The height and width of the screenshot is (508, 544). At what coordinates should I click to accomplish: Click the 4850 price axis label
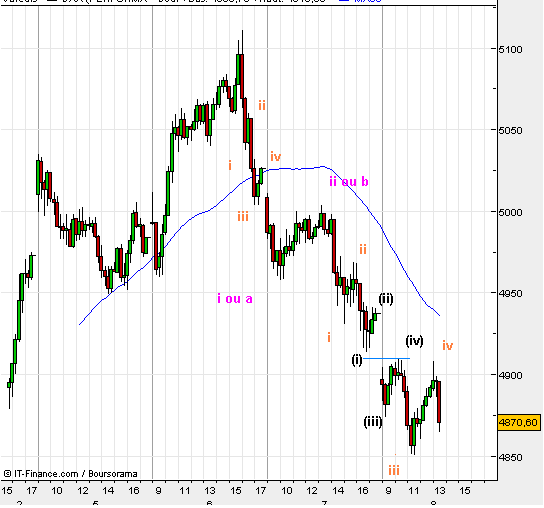(x=510, y=457)
